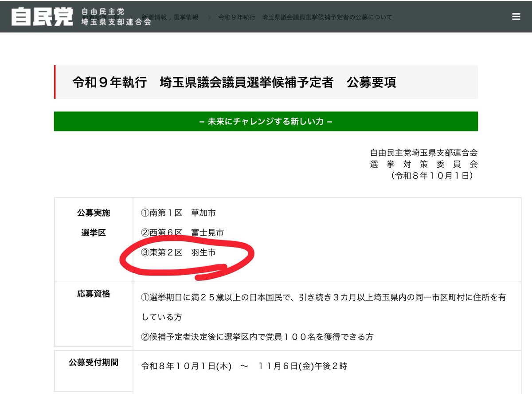This screenshot has height=394, width=532.
Task: Select row ①南第1区 草加市
Action: (x=178, y=213)
